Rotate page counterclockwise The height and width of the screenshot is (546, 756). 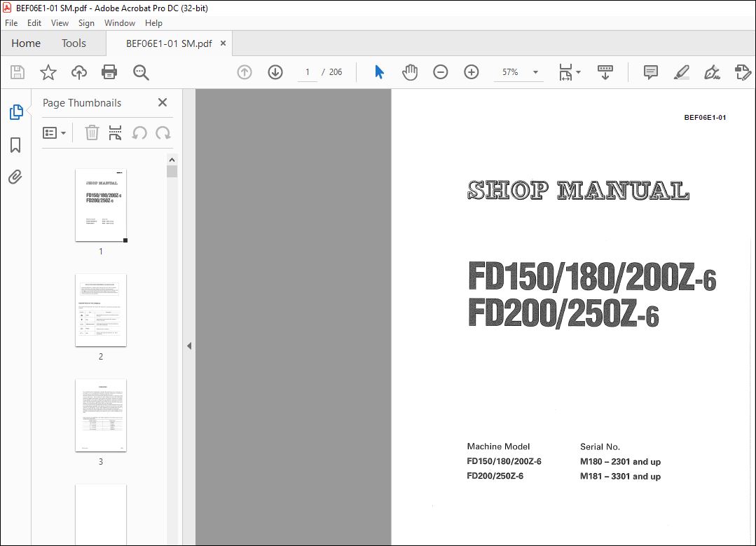coord(139,132)
